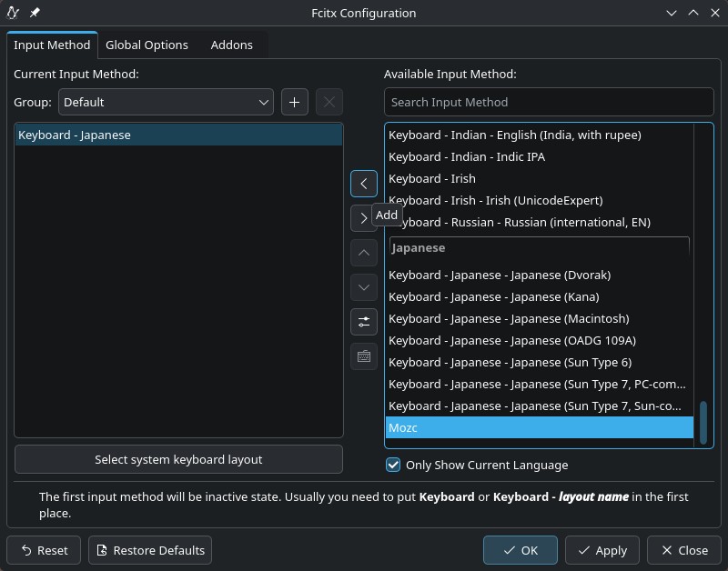Image resolution: width=728 pixels, height=571 pixels.
Task: Click the right-arrow remove input method button
Action: click(x=364, y=218)
